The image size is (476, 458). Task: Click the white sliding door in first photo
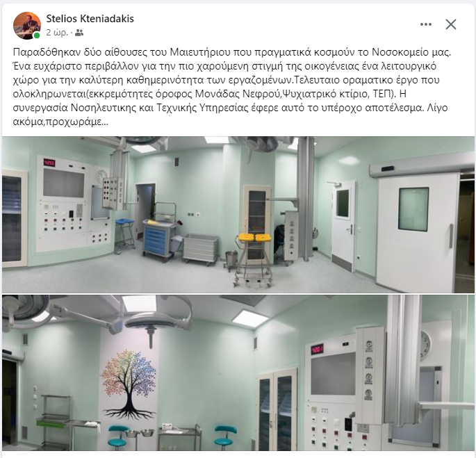[x=418, y=229]
